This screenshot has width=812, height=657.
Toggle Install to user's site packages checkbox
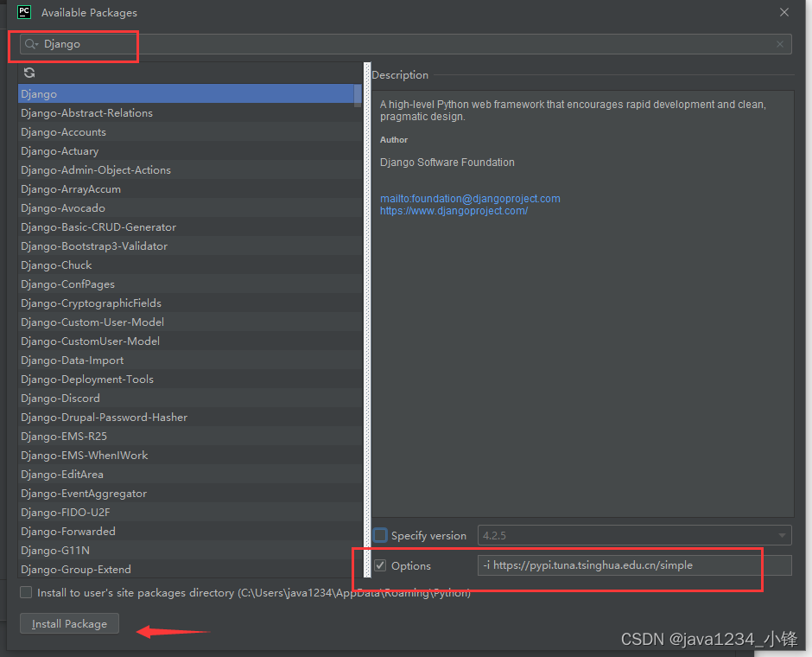tap(25, 592)
